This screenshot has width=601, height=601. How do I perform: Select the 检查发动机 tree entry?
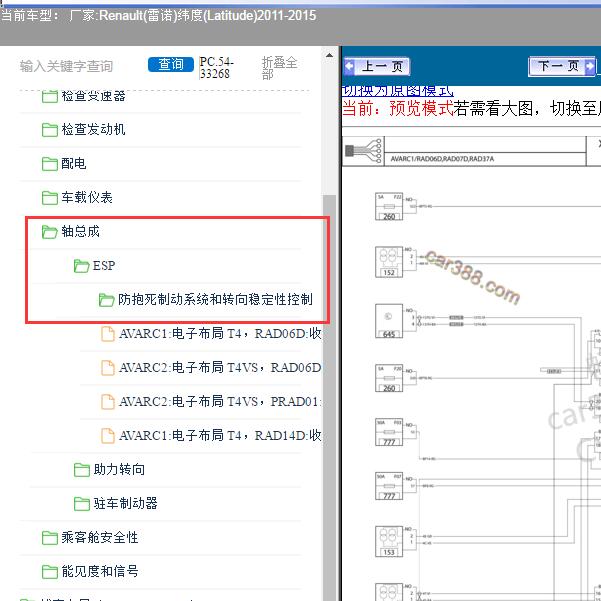[94, 130]
